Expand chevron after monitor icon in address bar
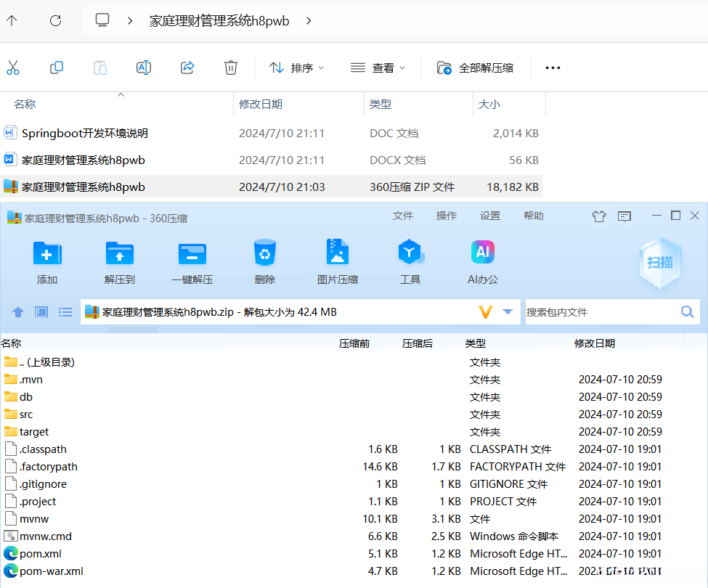The height and width of the screenshot is (588, 708). pos(130,21)
